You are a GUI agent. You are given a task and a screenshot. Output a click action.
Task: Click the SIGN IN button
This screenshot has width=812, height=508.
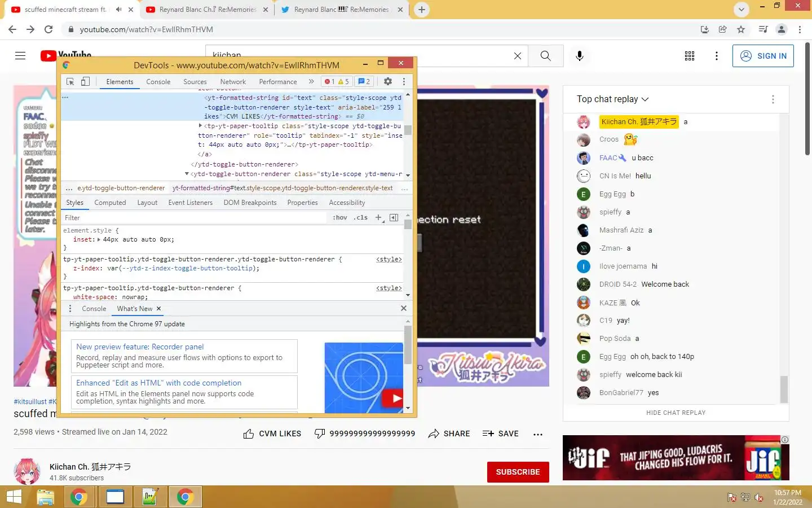(x=763, y=56)
